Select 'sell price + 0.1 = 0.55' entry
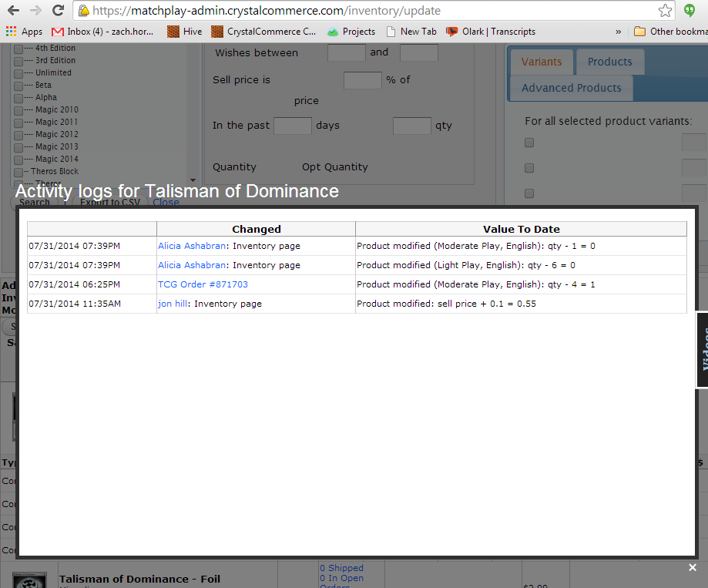Viewport: 708px width, 588px height. click(487, 304)
